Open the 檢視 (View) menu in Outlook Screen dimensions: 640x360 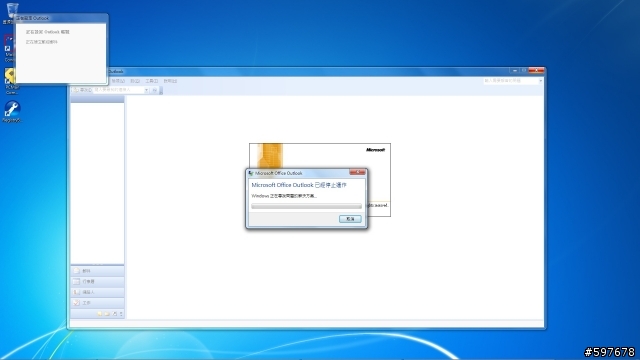(x=118, y=81)
